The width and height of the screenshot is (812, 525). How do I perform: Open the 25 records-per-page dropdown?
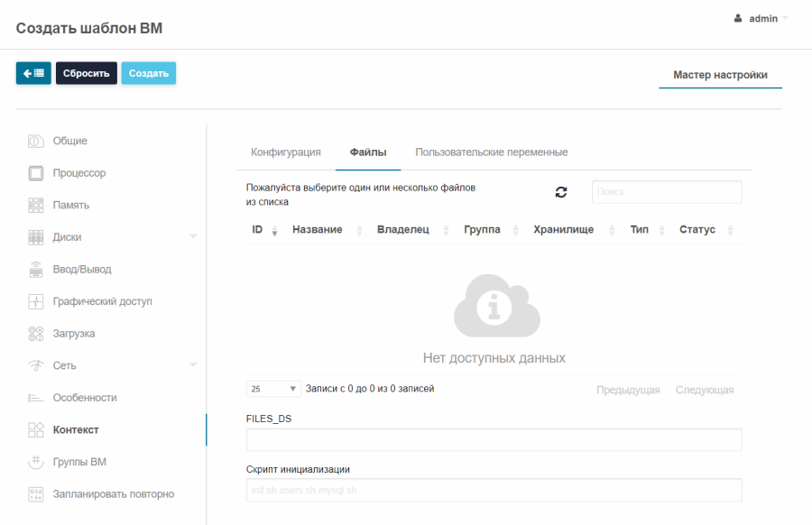click(x=273, y=389)
